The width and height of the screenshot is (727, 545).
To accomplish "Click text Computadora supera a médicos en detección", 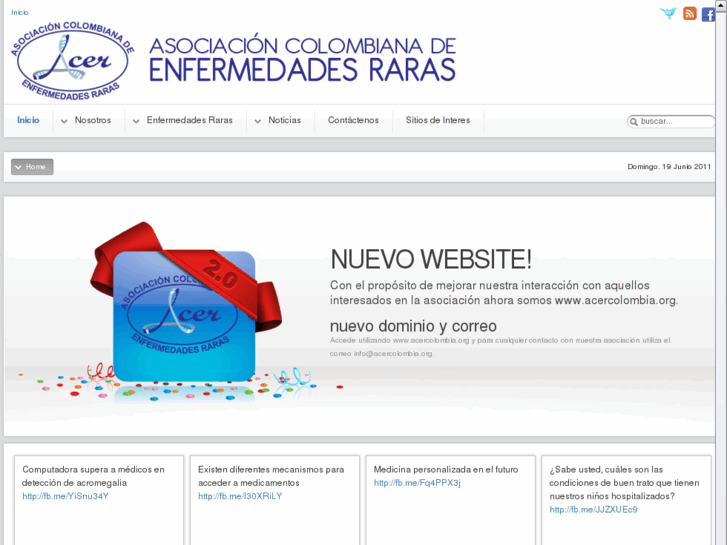I will point(93,476).
